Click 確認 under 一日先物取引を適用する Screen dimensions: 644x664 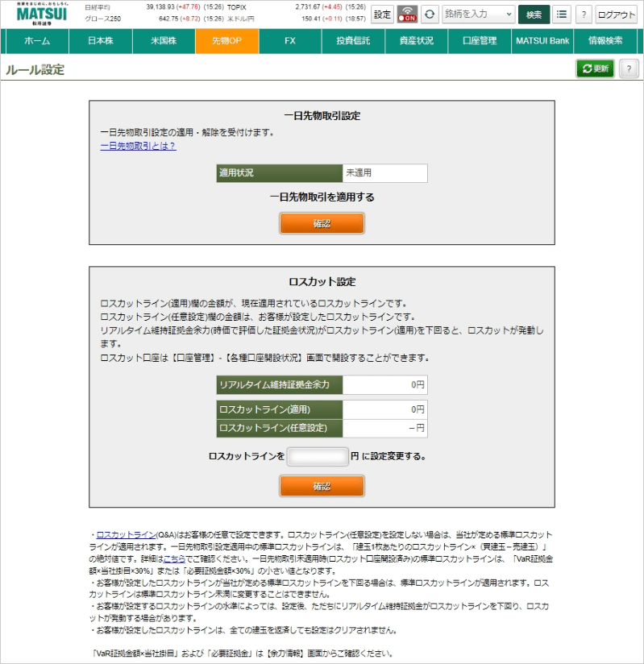pos(322,223)
